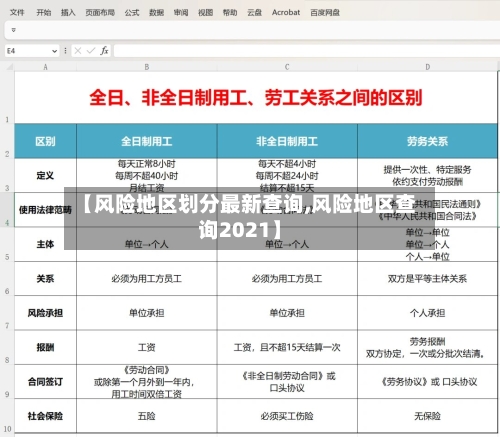This screenshot has width=500, height=437.
Task: Click the formula bar cancel X icon
Action: [78, 51]
